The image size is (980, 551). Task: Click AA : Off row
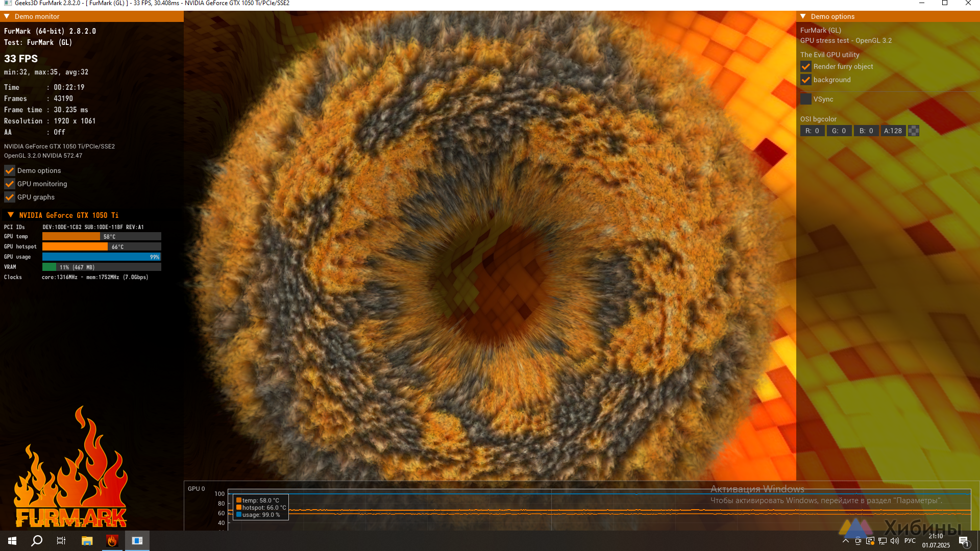pyautogui.click(x=35, y=133)
